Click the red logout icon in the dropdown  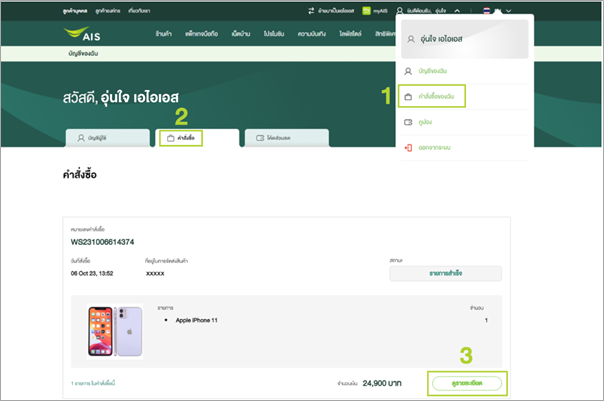point(408,148)
